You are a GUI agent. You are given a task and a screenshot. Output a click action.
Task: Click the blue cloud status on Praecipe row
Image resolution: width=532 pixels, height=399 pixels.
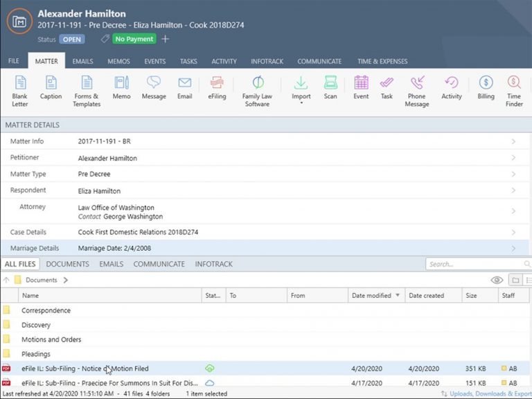(210, 382)
